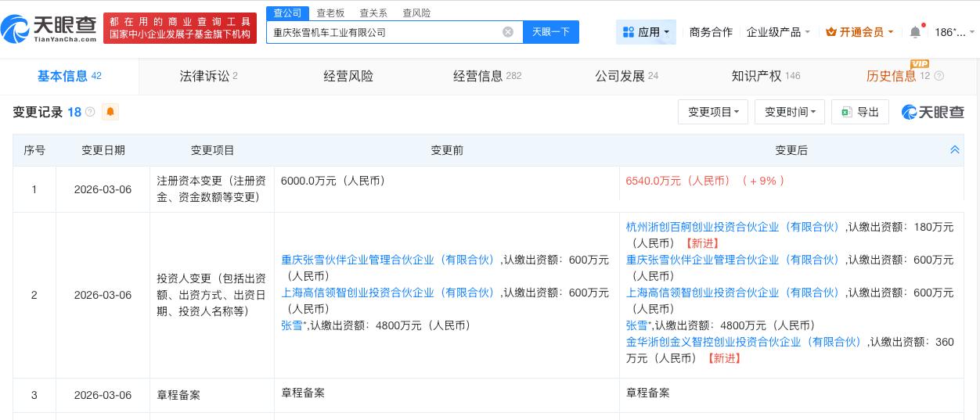Select the 查风险 search tab

(x=416, y=13)
